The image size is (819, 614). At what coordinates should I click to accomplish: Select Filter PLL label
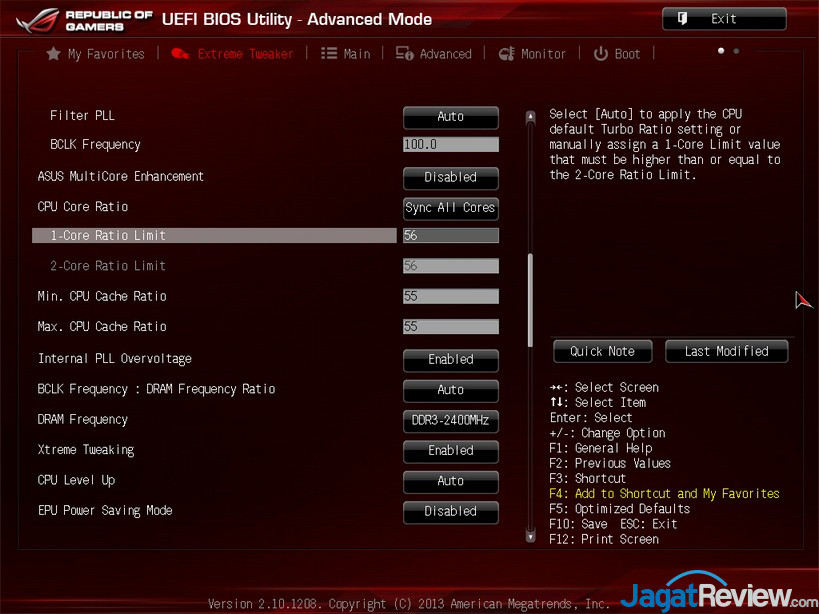pos(82,115)
